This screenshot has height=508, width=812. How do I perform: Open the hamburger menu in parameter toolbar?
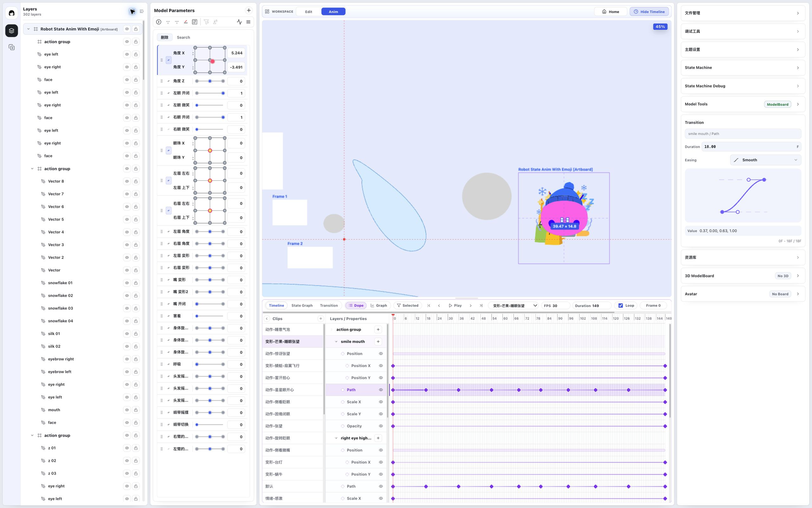pos(248,22)
